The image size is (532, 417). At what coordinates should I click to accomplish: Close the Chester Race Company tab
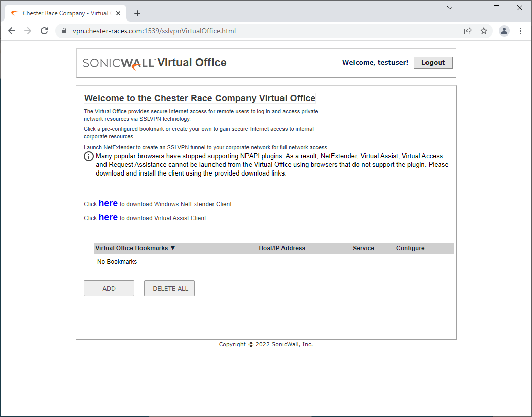click(118, 13)
